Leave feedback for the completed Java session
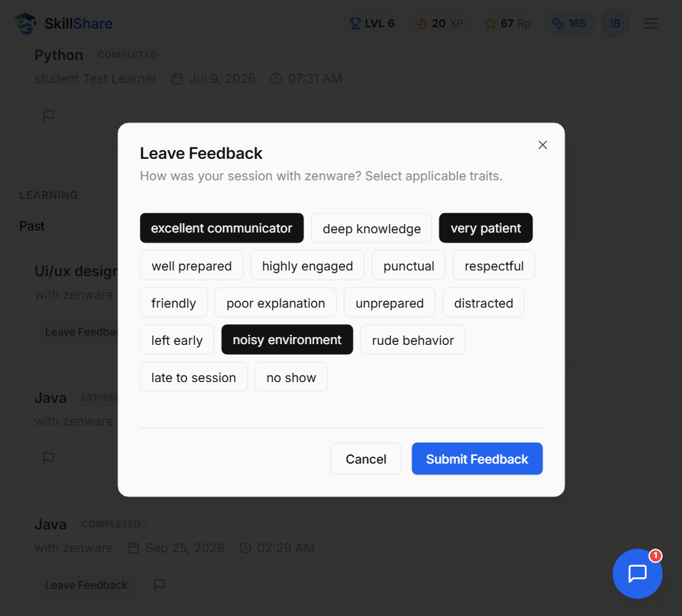Image resolution: width=682 pixels, height=616 pixels. (x=86, y=585)
